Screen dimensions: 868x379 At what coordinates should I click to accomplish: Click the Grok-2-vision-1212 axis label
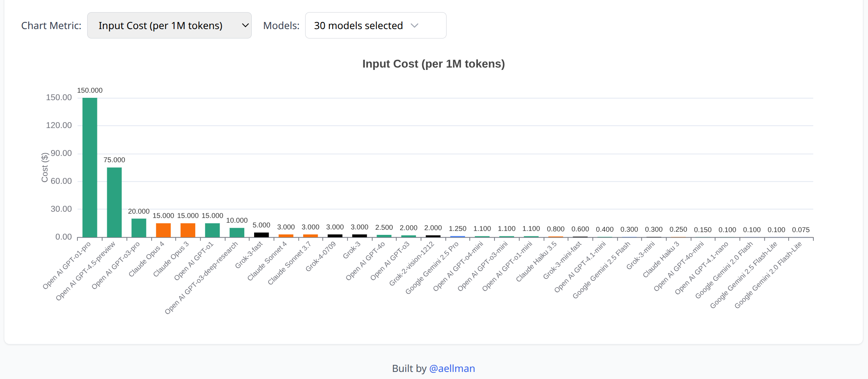[412, 264]
